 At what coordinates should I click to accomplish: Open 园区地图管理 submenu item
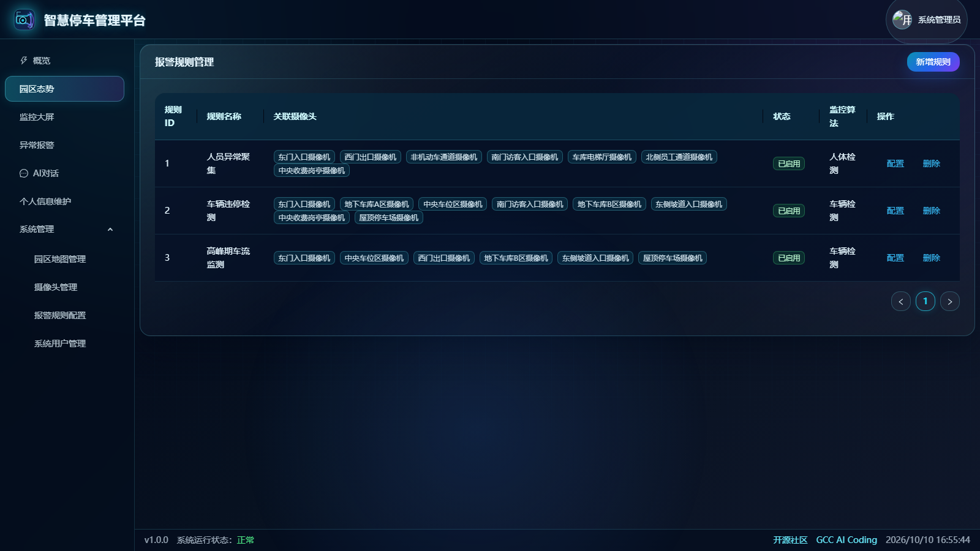(x=64, y=259)
